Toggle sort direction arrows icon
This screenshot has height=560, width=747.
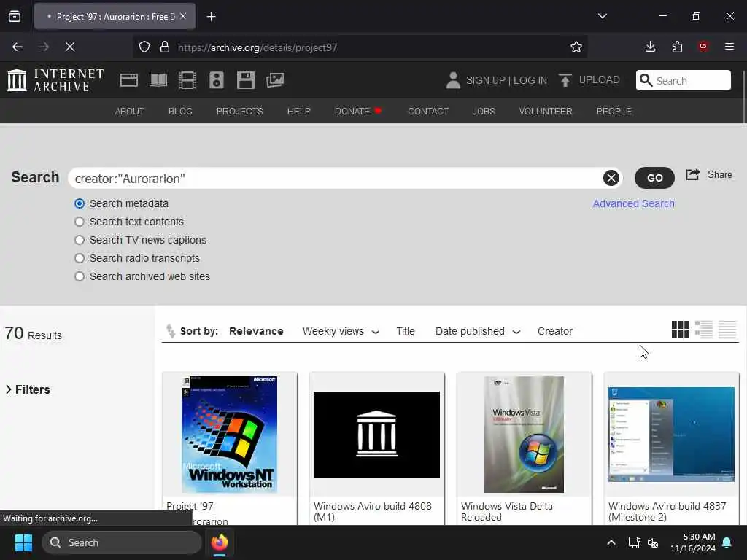(x=170, y=331)
